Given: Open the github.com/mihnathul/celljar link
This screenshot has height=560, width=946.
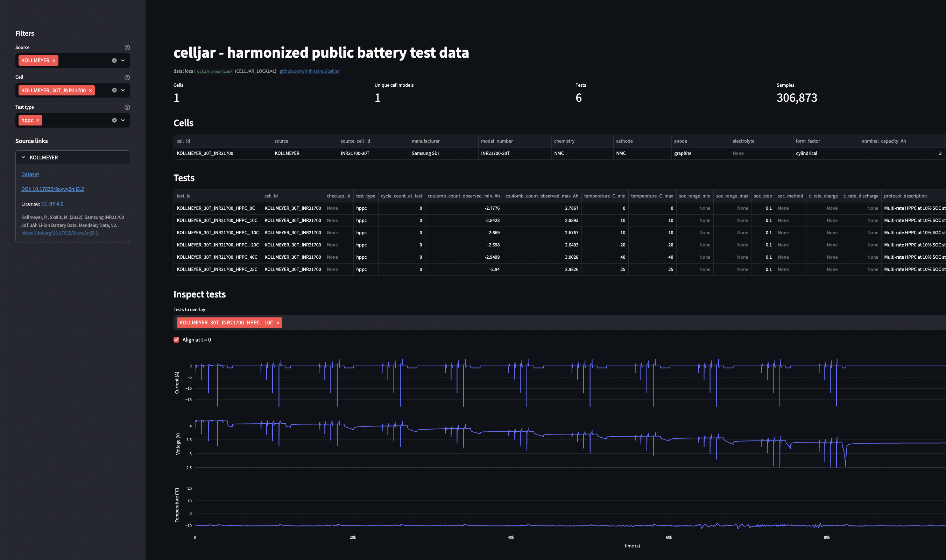Looking at the screenshot, I should [x=310, y=71].
